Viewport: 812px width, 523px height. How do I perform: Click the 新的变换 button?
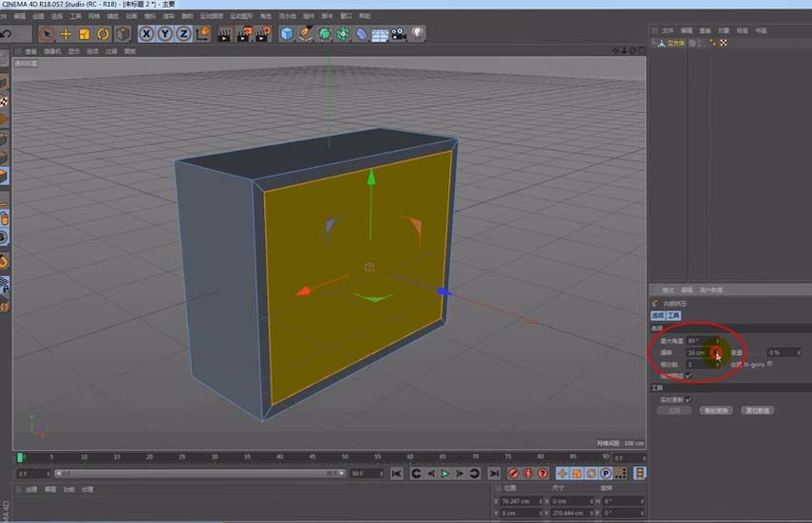point(718,411)
